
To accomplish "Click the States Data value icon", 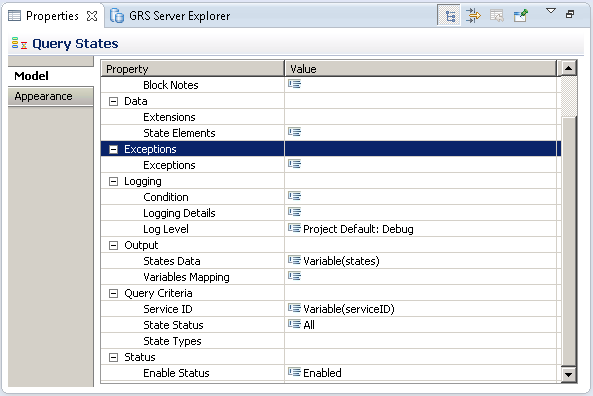I will click(294, 260).
